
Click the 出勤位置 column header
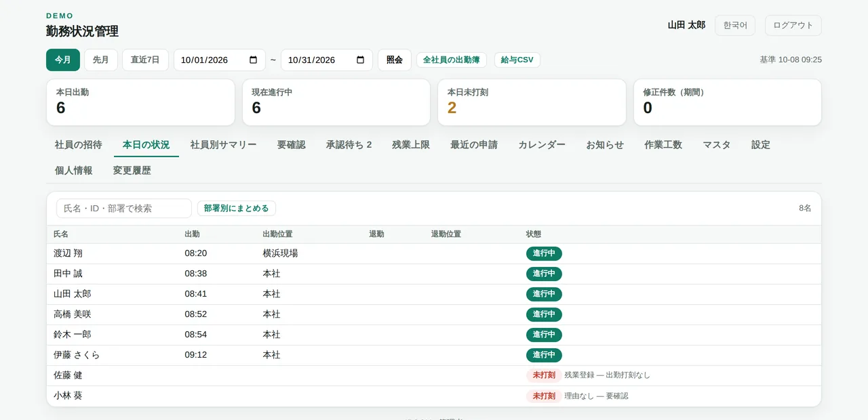coord(277,234)
